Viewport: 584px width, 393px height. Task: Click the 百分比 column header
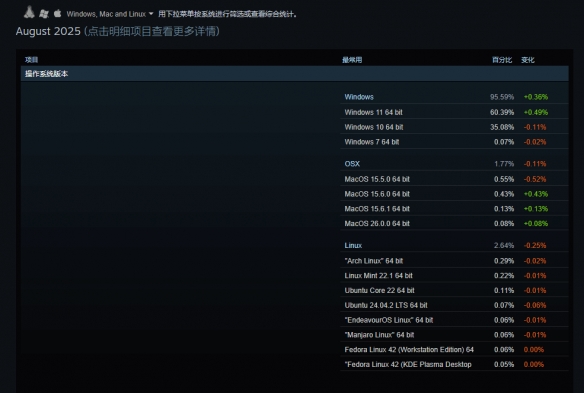pyautogui.click(x=502, y=60)
